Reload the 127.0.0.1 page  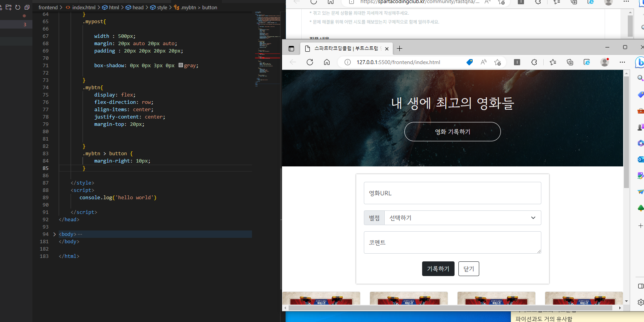pos(310,62)
